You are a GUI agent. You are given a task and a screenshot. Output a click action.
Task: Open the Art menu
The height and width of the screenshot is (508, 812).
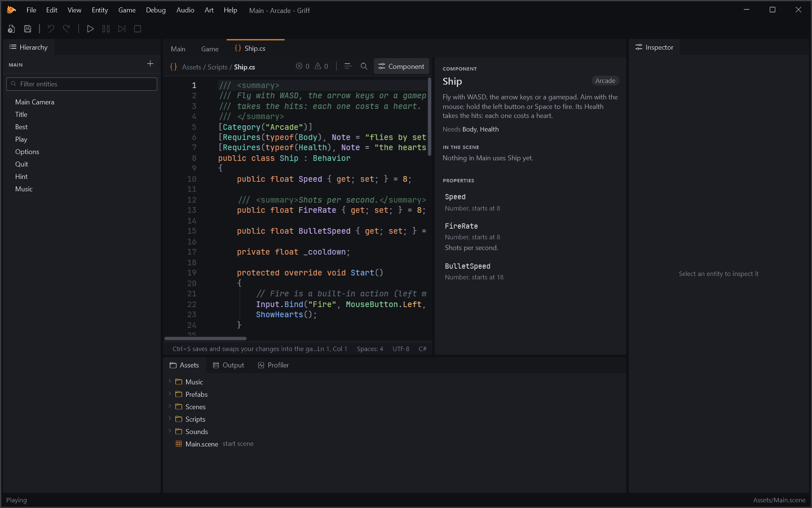209,10
